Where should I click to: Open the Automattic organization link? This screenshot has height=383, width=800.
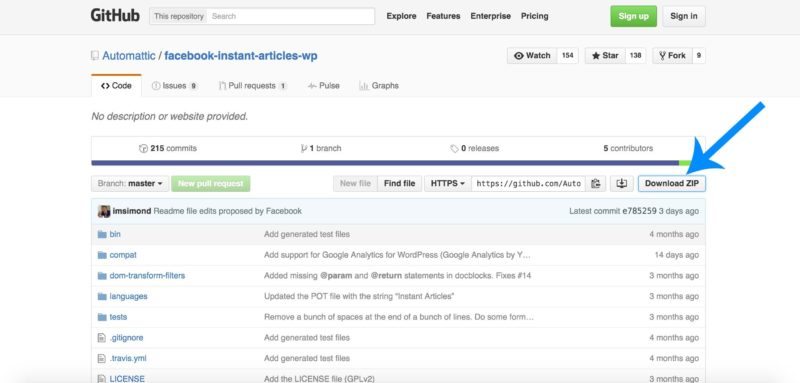(129, 56)
